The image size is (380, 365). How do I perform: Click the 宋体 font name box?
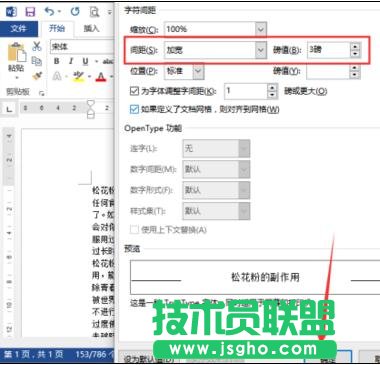click(x=82, y=47)
